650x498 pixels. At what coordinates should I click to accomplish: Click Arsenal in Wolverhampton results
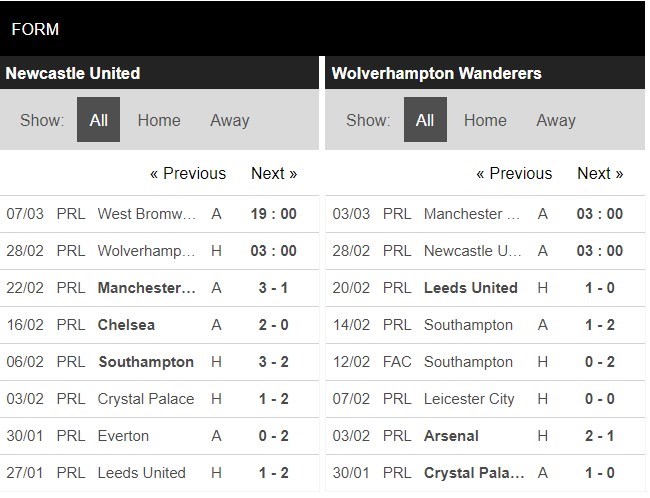pyautogui.click(x=451, y=436)
